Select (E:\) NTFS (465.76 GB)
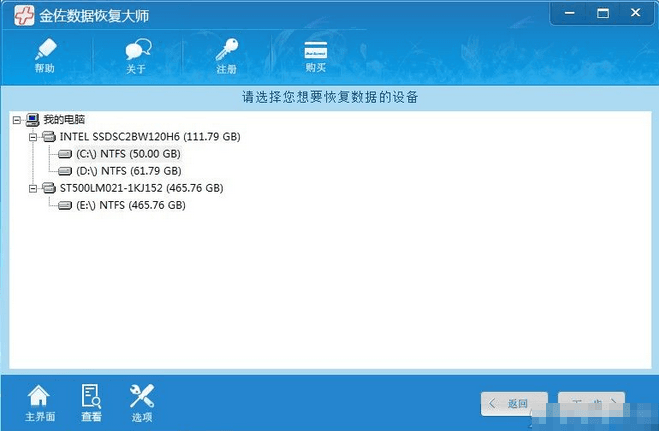This screenshot has height=431, width=659. click(x=131, y=205)
